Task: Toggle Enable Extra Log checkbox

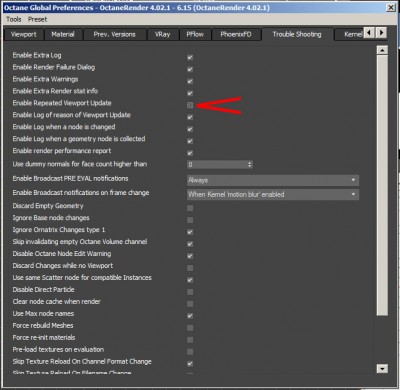Action: (190, 57)
